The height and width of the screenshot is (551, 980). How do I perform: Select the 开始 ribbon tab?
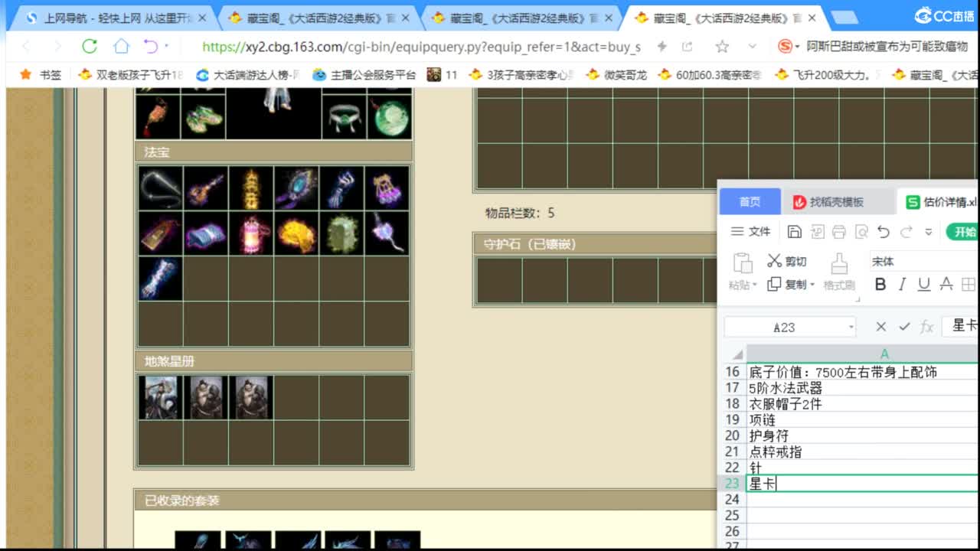click(x=963, y=231)
